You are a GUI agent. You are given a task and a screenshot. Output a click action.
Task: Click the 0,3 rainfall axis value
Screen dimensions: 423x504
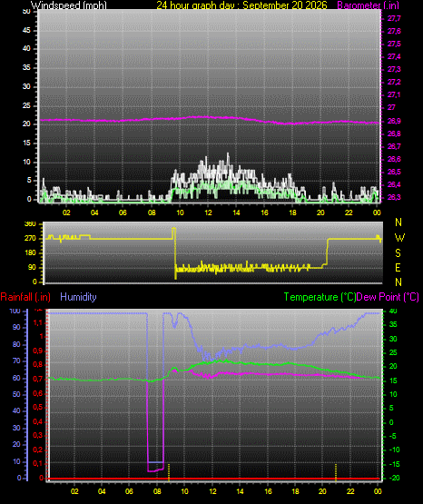click(x=37, y=435)
